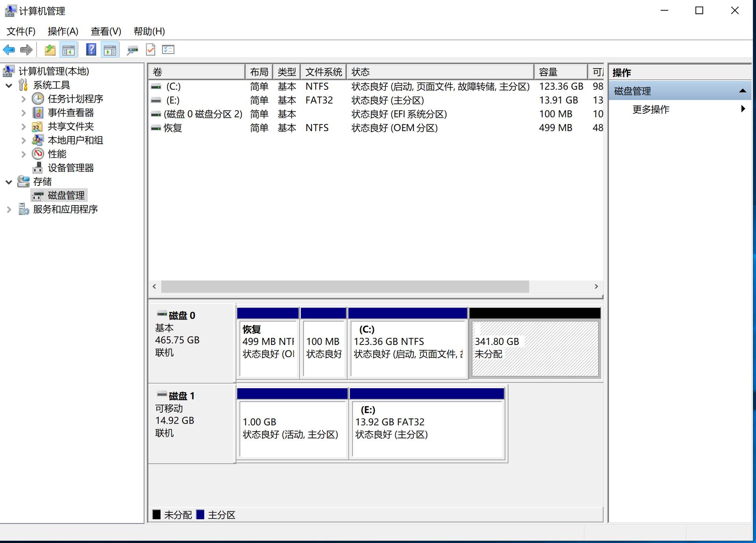
Task: Open 设备管理器 via its sidebar icon
Action: pos(38,168)
